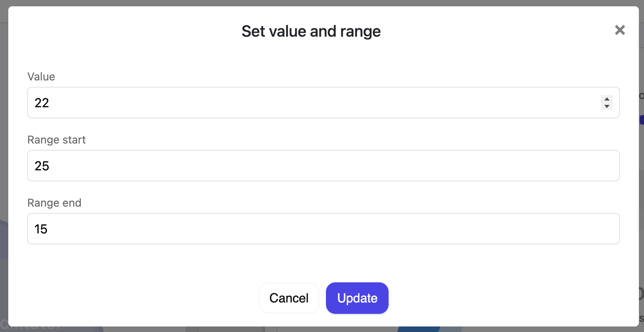This screenshot has width=644, height=332.
Task: Click the dark blue element behind dialog's right edge
Action: coord(642,120)
